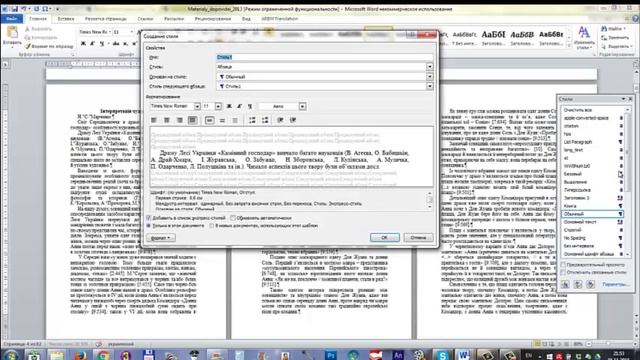Open Chrome from the taskbar
The image size is (640, 360).
pyautogui.click(x=102, y=355)
